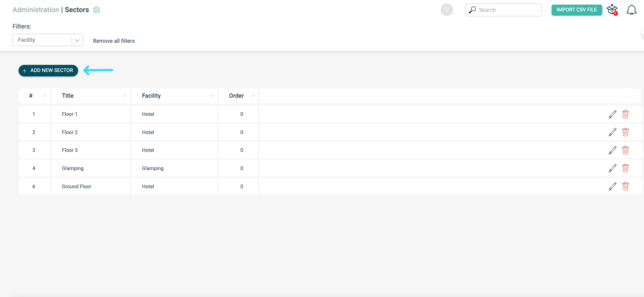Expand the Title column sort chevron

[125, 96]
